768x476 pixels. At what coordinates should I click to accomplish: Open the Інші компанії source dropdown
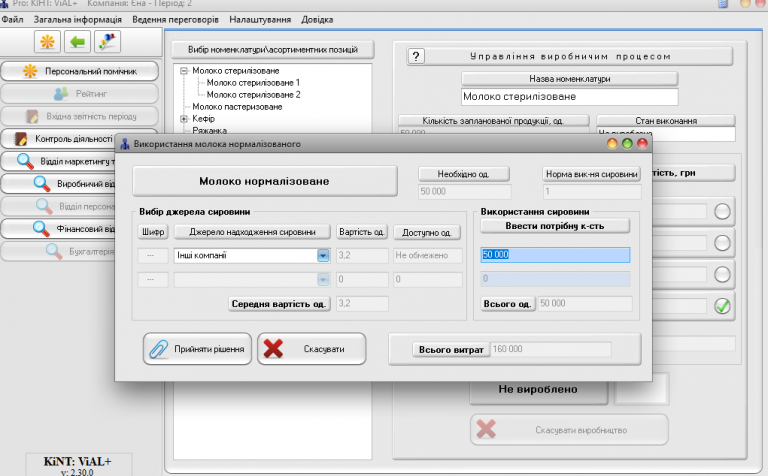[323, 255]
